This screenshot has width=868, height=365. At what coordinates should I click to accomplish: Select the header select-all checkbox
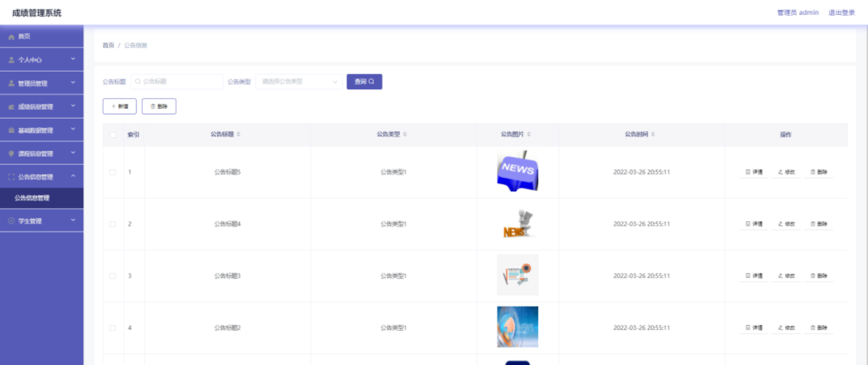point(113,135)
